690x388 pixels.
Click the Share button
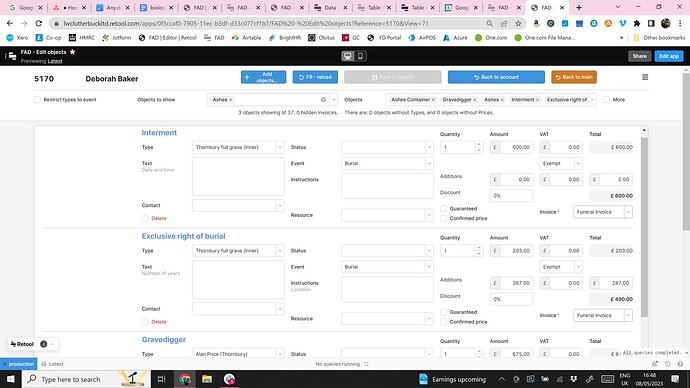click(x=639, y=56)
